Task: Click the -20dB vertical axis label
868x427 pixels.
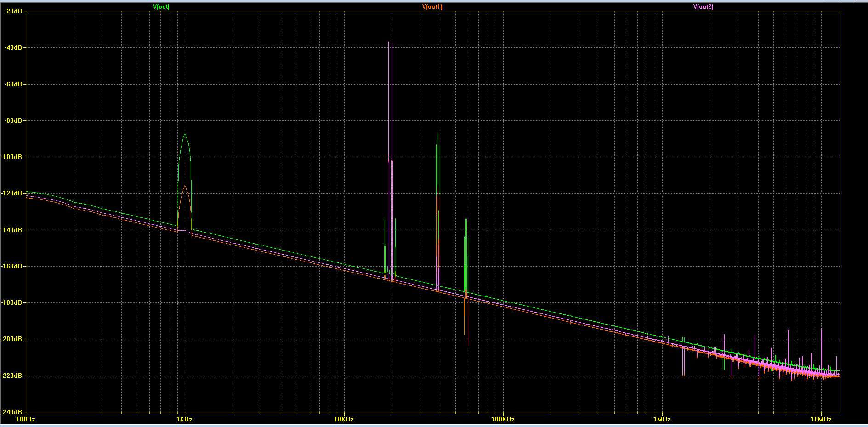Action: point(13,11)
